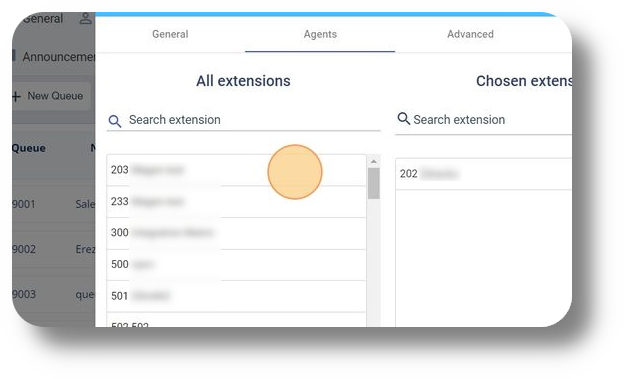The width and height of the screenshot is (624, 379).
Task: Click the magnifier icon in Chosen extensions search
Action: [x=404, y=118]
